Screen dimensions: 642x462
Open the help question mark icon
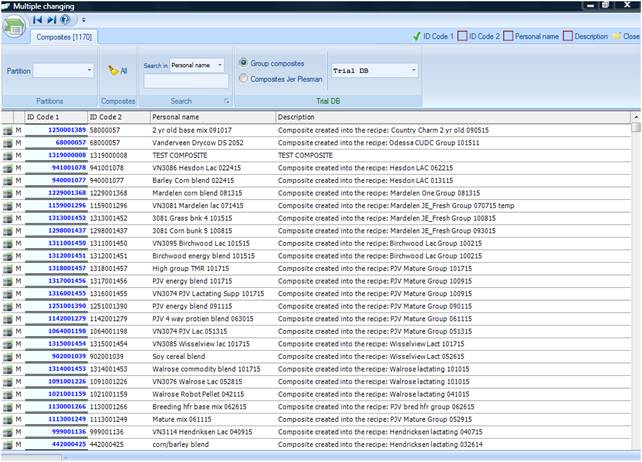[x=66, y=19]
